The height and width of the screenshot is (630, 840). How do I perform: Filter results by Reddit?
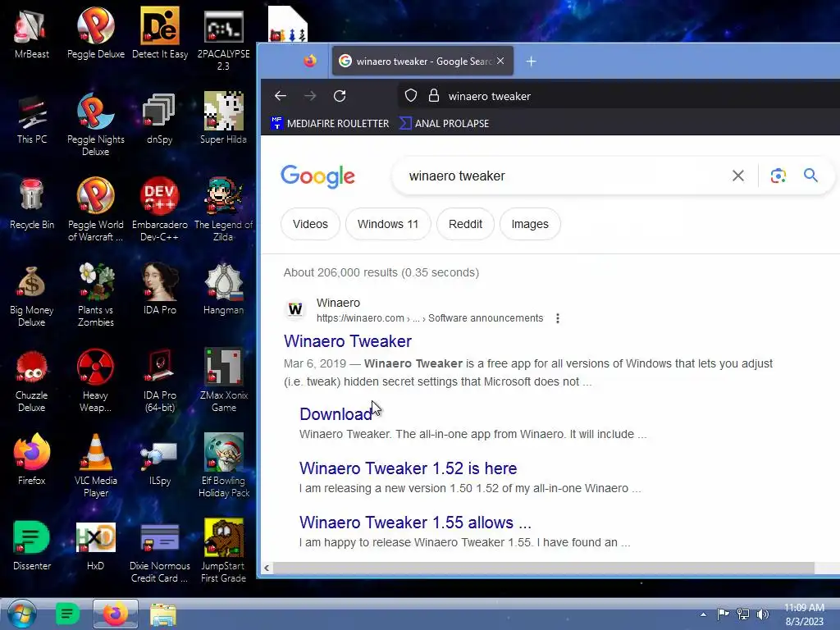465,224
